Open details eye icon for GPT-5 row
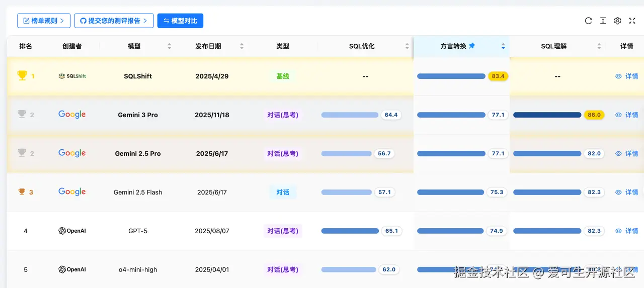644x288 pixels. (619, 231)
